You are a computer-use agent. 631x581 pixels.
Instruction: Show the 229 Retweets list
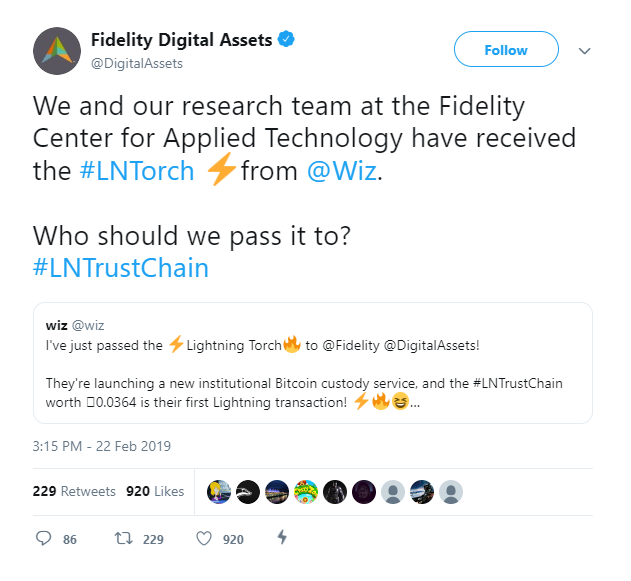pos(74,491)
